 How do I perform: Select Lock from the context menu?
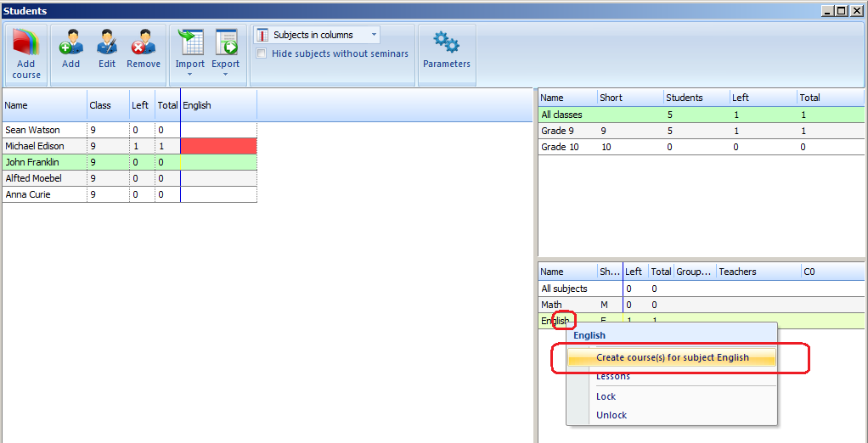pos(606,396)
